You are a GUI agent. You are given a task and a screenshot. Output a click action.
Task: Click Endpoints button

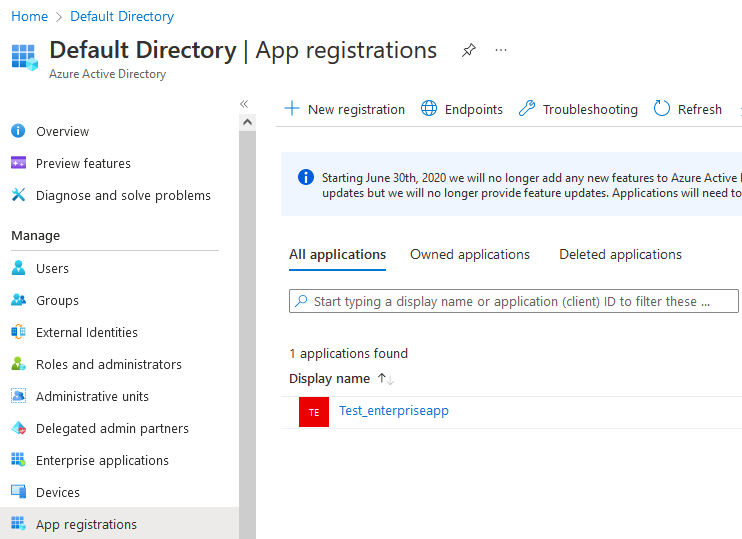462,109
